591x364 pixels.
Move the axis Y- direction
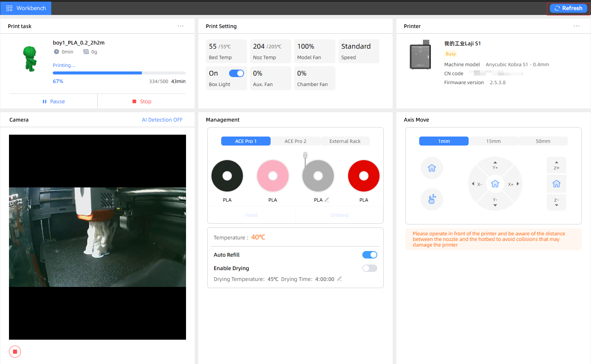[495, 202]
